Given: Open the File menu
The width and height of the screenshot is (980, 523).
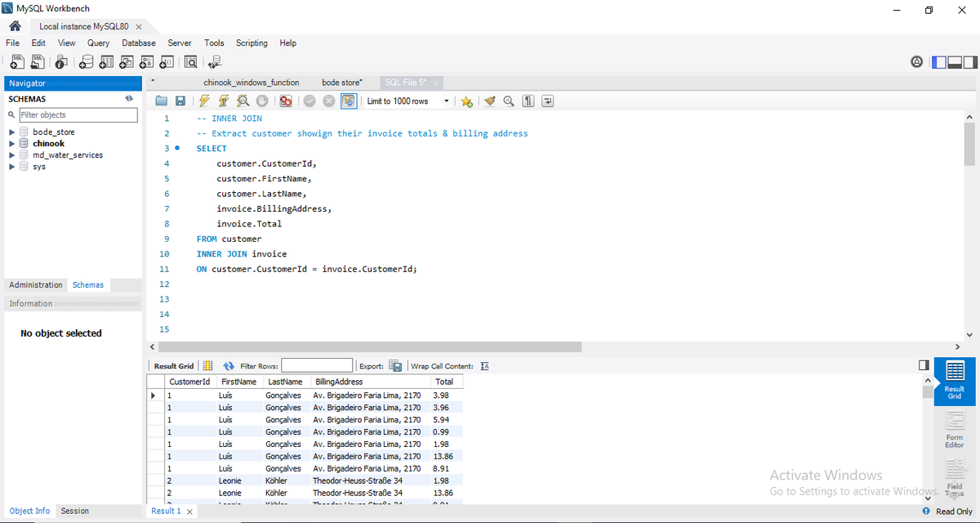Looking at the screenshot, I should click(13, 42).
